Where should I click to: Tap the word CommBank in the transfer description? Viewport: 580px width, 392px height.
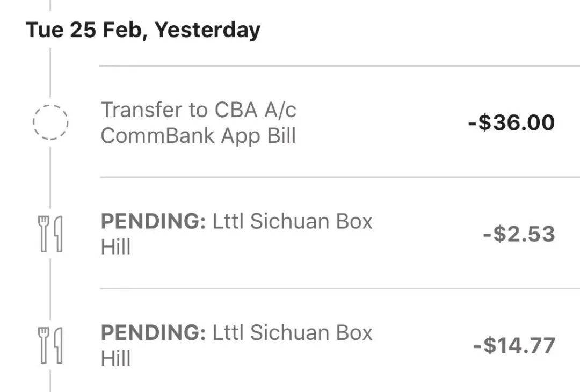click(158, 135)
